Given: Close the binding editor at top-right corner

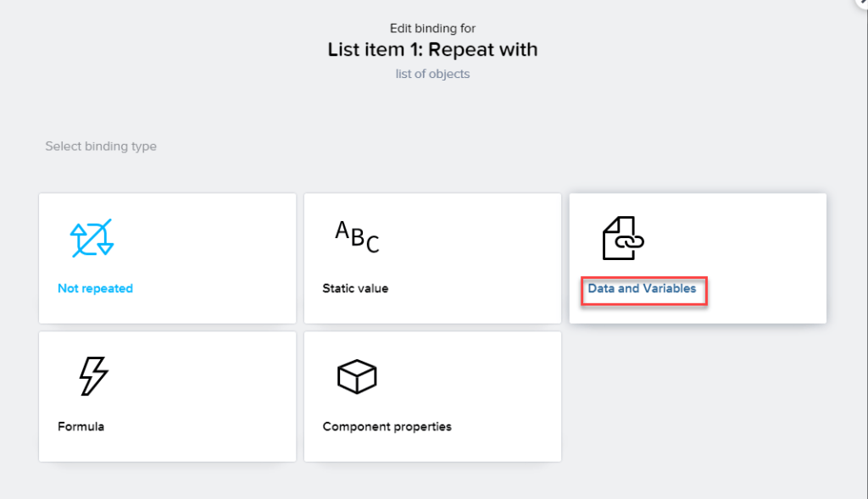Looking at the screenshot, I should click(x=863, y=3).
